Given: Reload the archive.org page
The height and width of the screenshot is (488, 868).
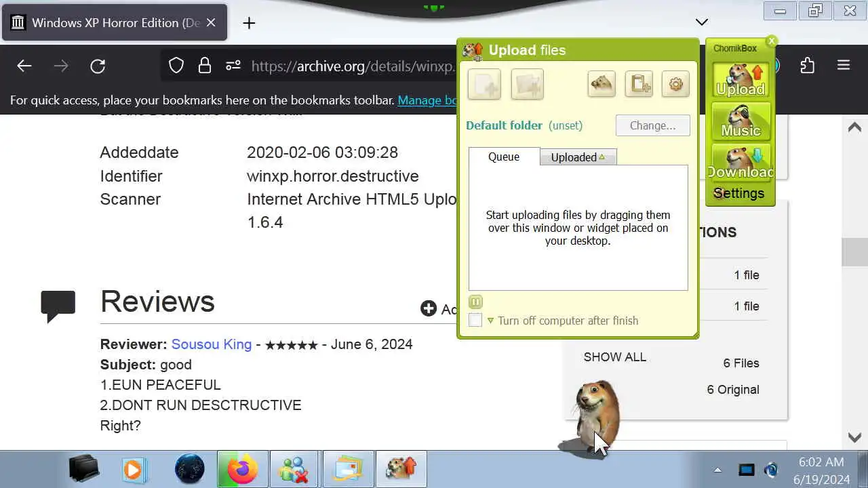Looking at the screenshot, I should (x=98, y=66).
